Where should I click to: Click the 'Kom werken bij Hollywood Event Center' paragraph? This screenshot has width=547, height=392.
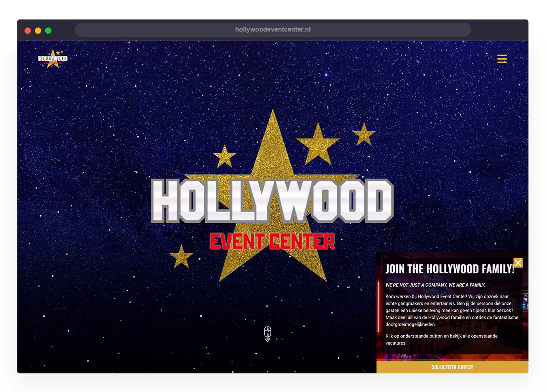(x=452, y=310)
